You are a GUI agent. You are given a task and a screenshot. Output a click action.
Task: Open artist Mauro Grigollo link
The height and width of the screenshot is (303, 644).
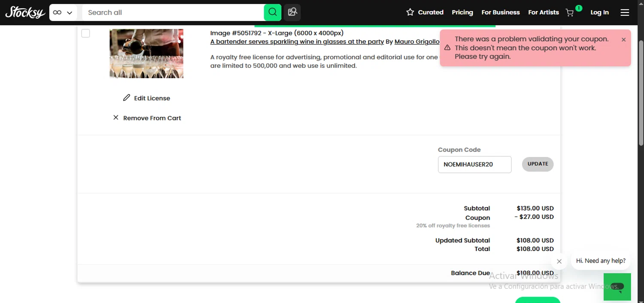click(x=417, y=42)
